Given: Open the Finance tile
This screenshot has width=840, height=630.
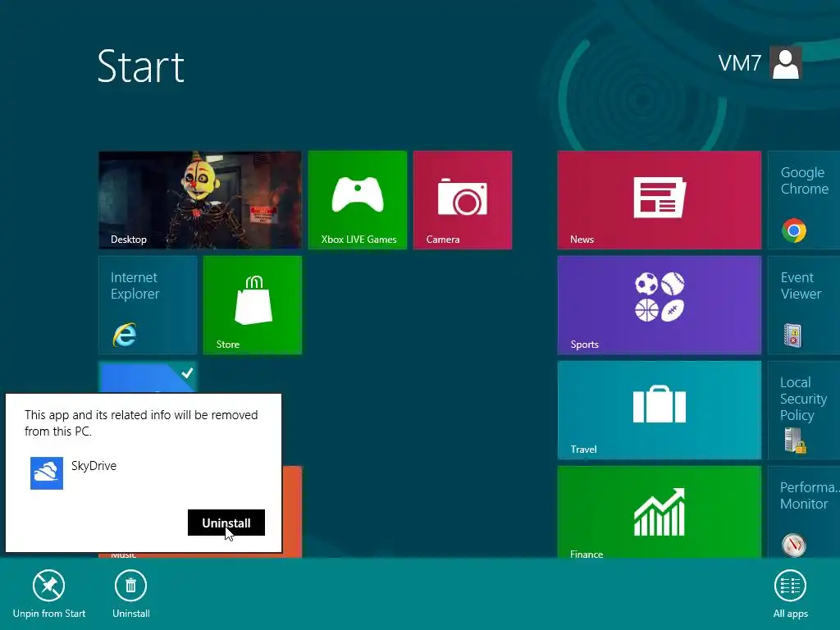Looking at the screenshot, I should (x=659, y=512).
